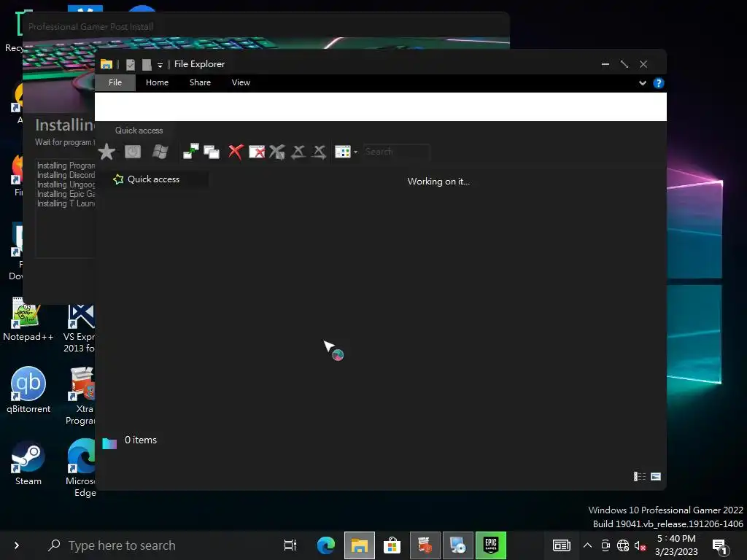Open Task View on the taskbar
Screen dimensions: 747x560
pyautogui.click(x=290, y=545)
